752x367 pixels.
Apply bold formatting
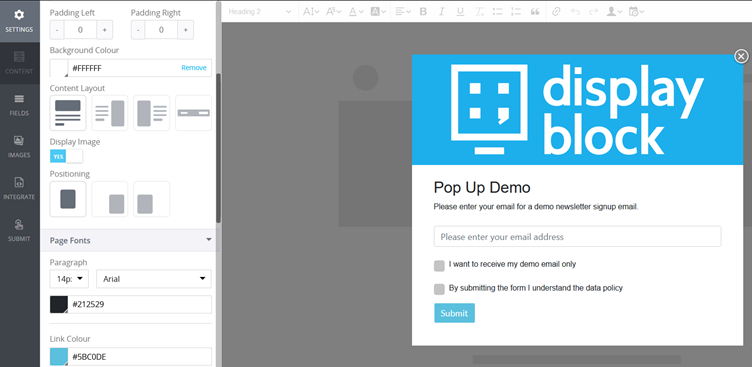423,12
